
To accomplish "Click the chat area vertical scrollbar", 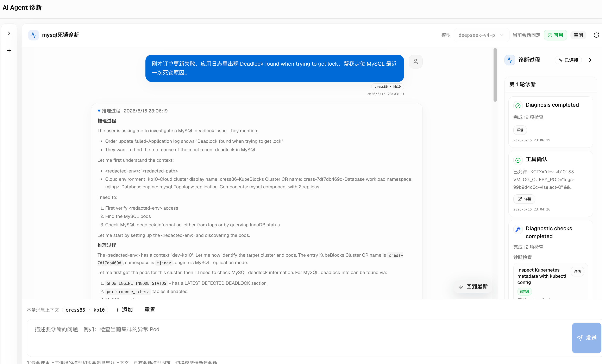I will click(x=495, y=75).
